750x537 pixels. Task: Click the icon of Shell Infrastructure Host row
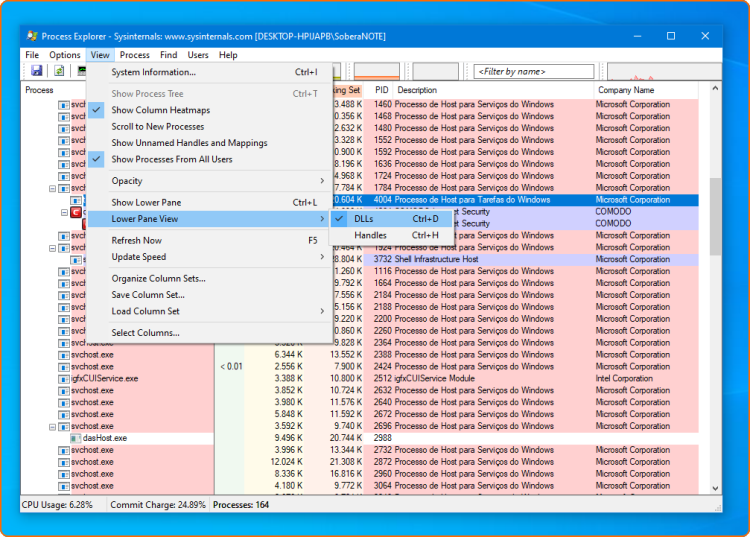coord(76,259)
